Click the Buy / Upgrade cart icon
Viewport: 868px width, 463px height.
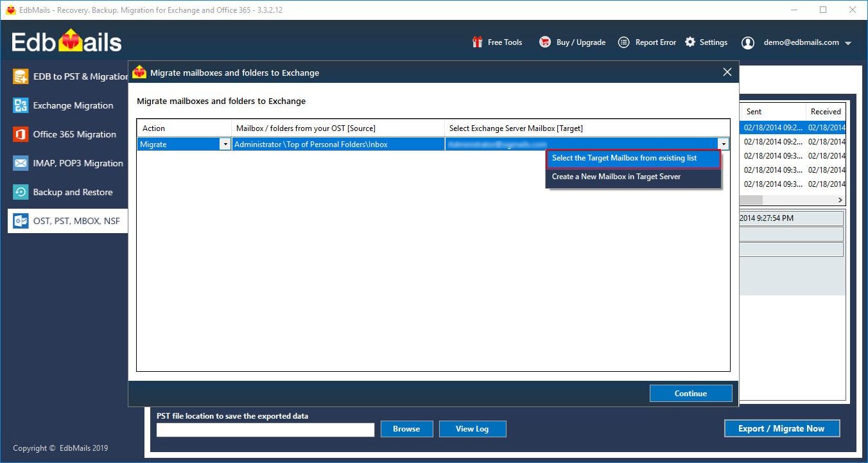pyautogui.click(x=545, y=42)
